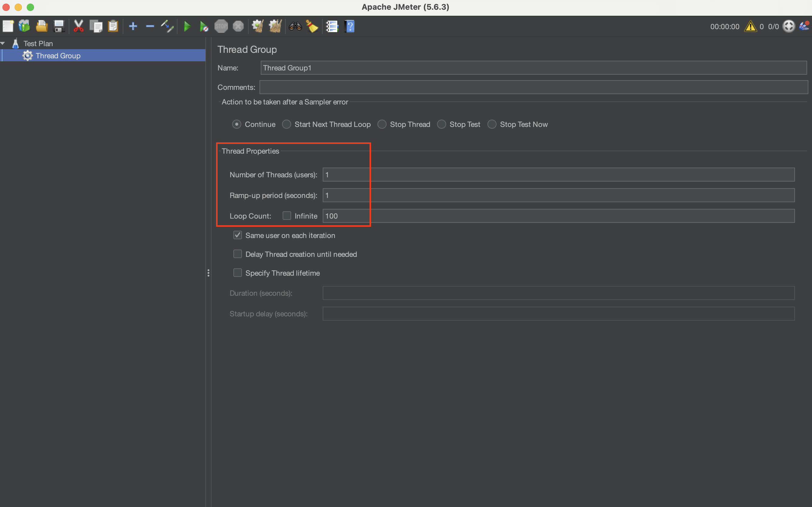Enable the Infinite loop checkbox

point(287,216)
